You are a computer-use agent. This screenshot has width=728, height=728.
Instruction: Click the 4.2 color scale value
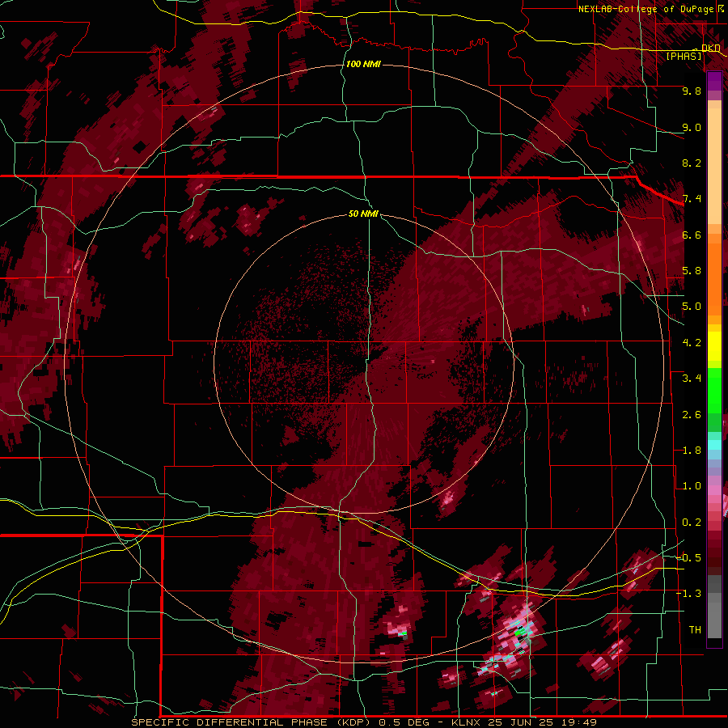tap(692, 343)
